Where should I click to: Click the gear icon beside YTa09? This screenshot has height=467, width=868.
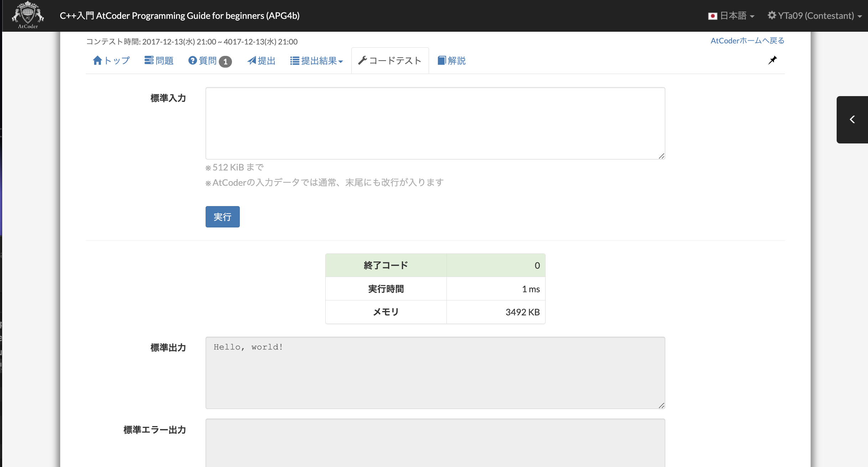click(x=772, y=15)
